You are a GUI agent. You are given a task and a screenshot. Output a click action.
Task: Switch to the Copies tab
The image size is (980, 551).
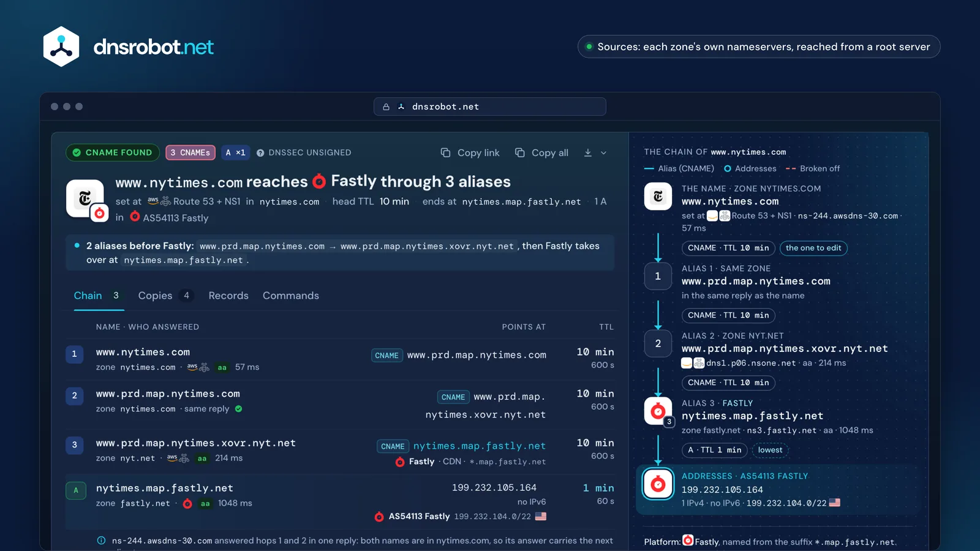click(x=167, y=296)
